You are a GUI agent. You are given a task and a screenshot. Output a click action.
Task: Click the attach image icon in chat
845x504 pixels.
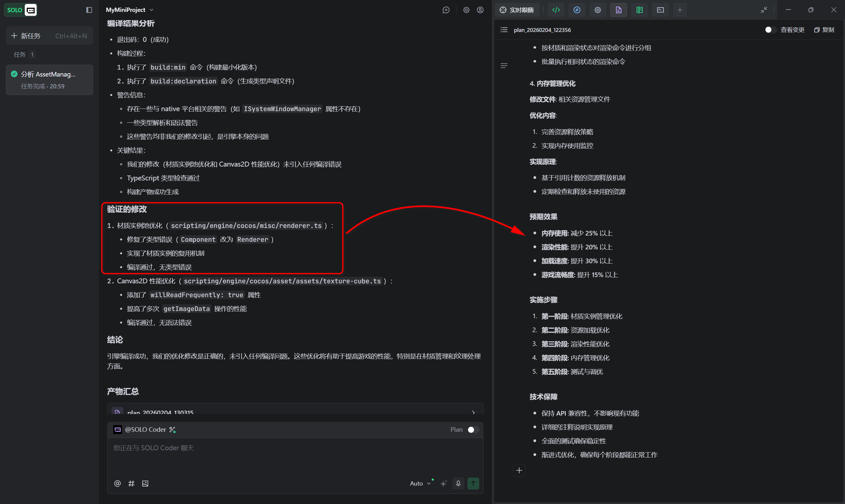pyautogui.click(x=145, y=483)
